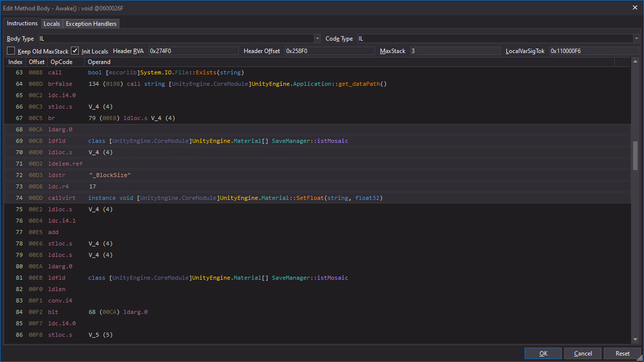The width and height of the screenshot is (644, 362).
Task: Focus the Header RVA field
Action: [193, 51]
